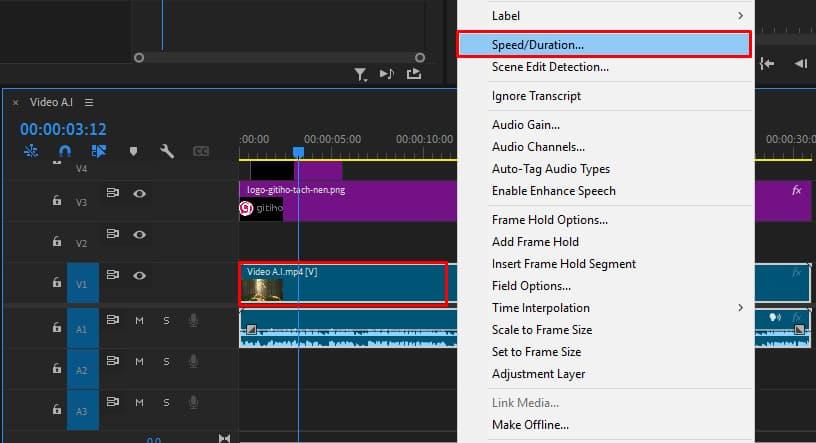Toggle V2 sync lock icon
The image size is (816, 443).
tap(112, 234)
